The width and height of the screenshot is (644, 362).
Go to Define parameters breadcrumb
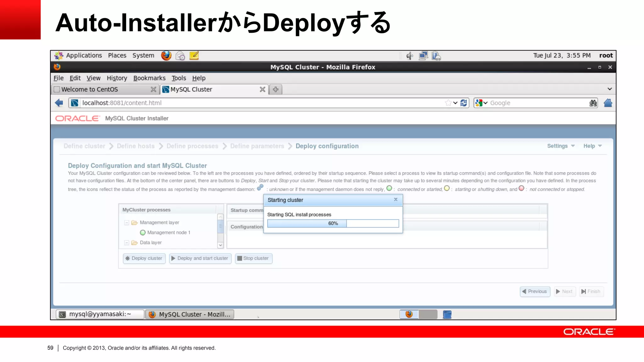257,146
